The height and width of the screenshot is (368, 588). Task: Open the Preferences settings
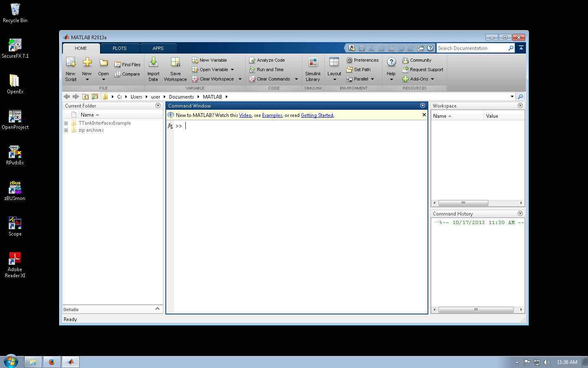[x=362, y=60]
